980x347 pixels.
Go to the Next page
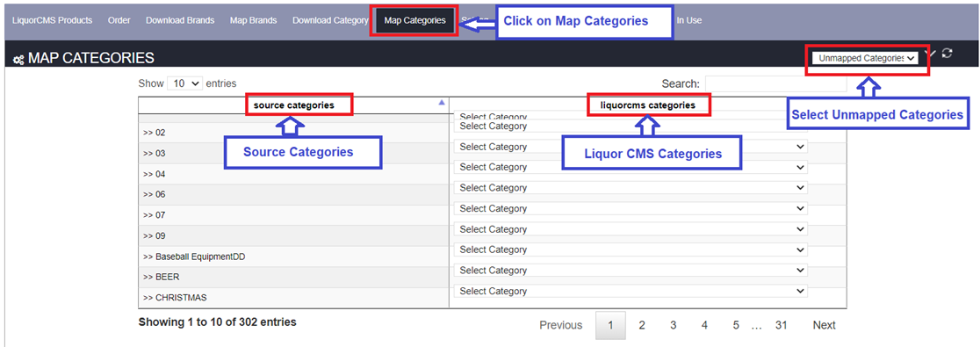(x=824, y=325)
